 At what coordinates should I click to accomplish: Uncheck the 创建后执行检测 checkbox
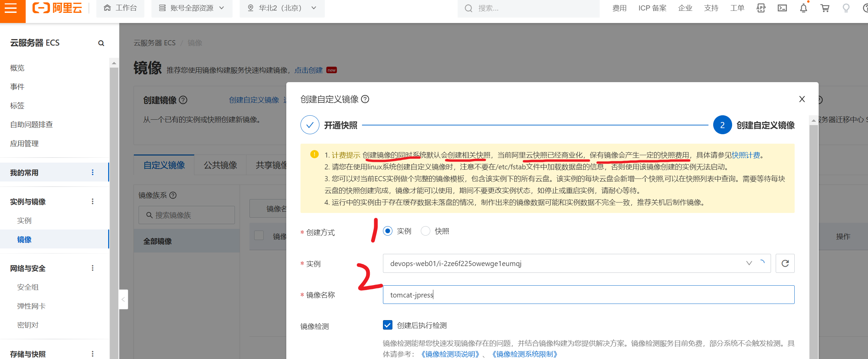388,325
